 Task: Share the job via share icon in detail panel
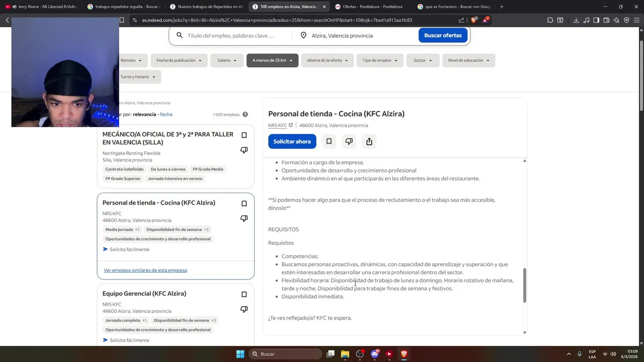(369, 141)
